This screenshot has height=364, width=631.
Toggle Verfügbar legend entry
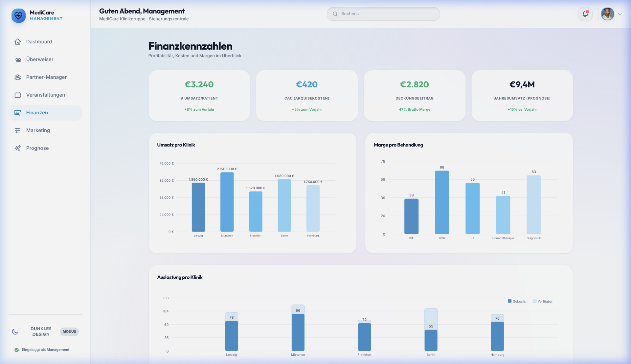(543, 301)
